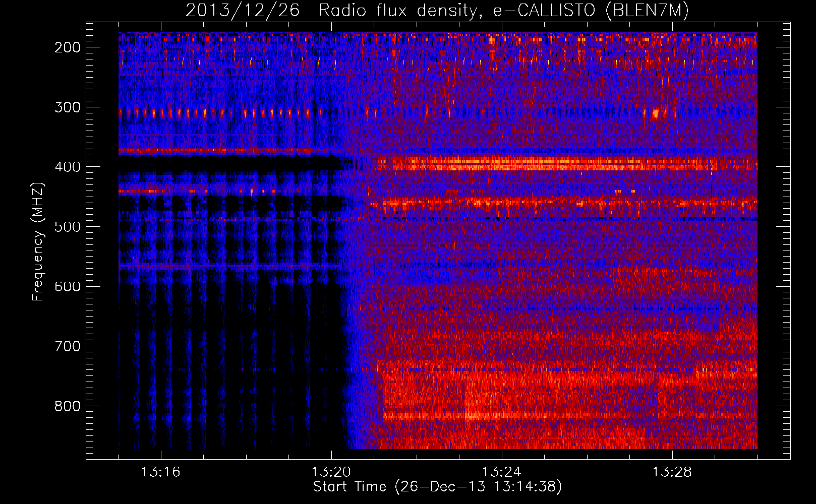Click the 13:16 time tick label

(161, 472)
